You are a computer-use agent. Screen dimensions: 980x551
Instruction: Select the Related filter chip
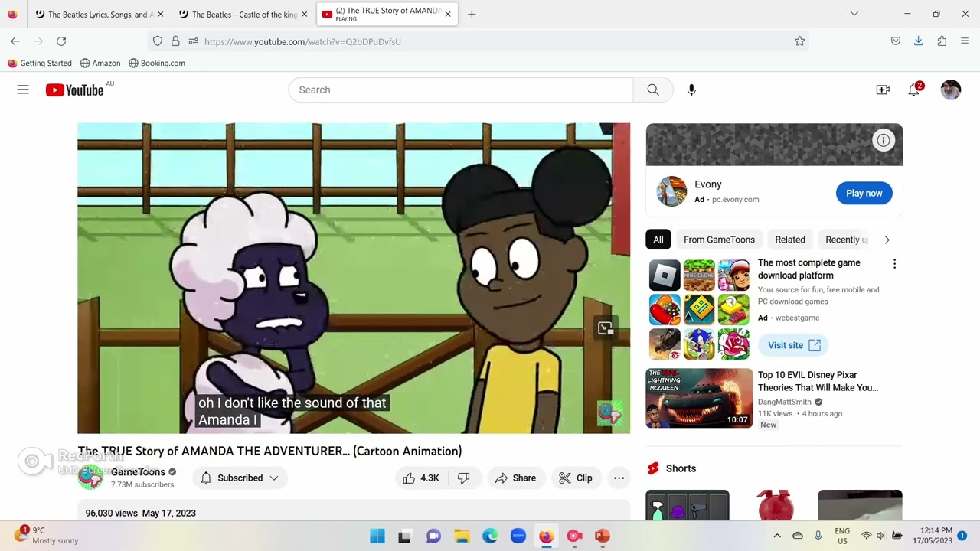[790, 240]
